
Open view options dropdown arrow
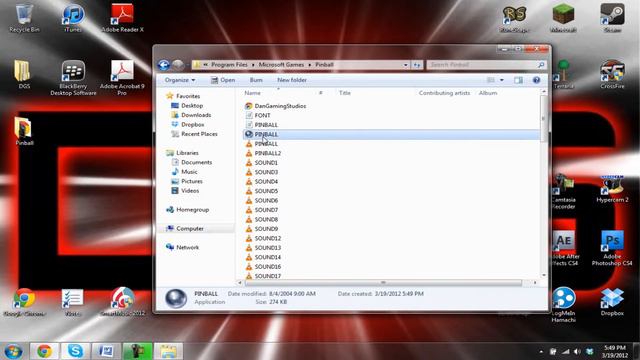(502, 80)
